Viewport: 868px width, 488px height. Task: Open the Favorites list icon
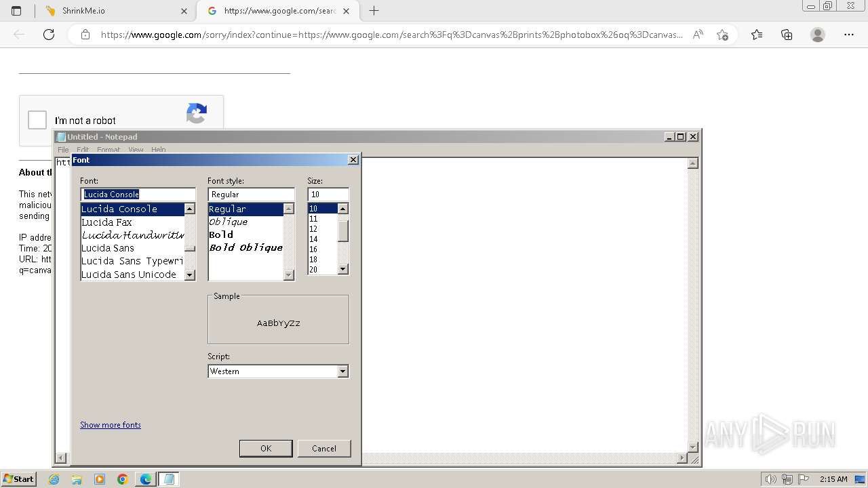tap(757, 35)
